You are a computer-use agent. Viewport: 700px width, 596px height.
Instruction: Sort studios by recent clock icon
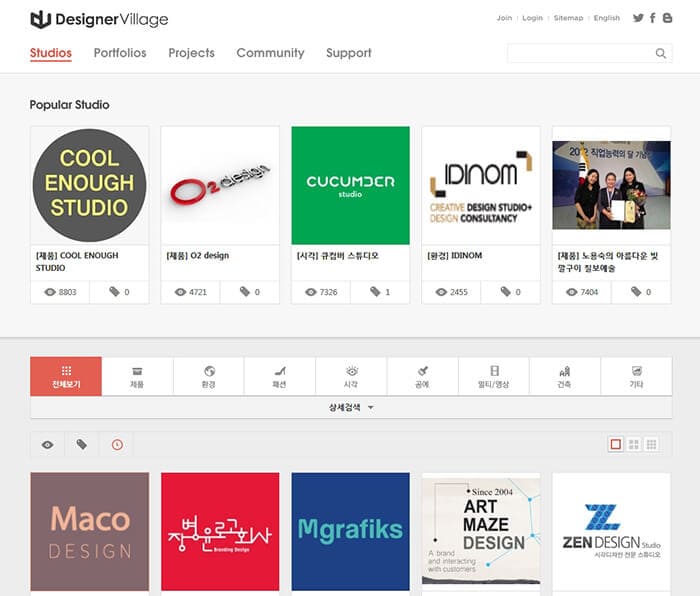(x=117, y=444)
